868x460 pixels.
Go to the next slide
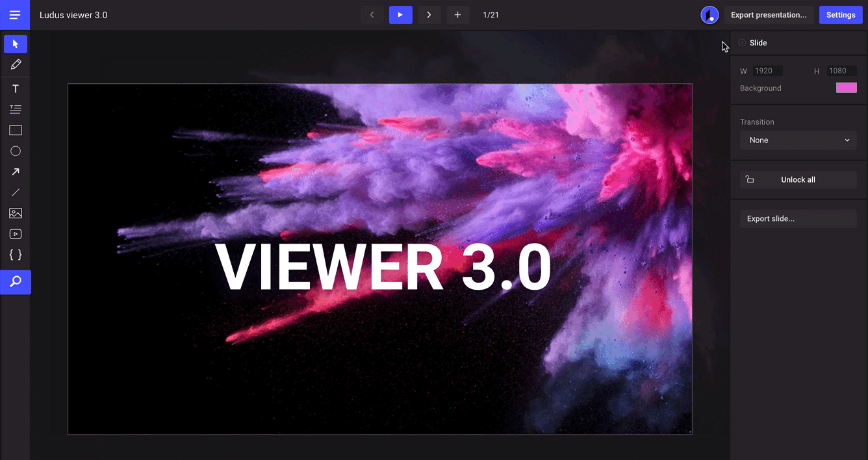(429, 15)
